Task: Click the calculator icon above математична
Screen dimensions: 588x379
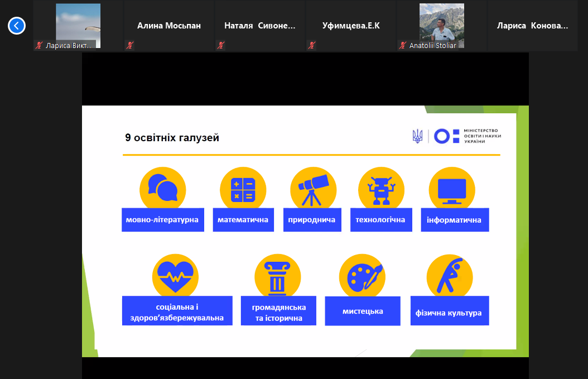Action: pos(243,188)
